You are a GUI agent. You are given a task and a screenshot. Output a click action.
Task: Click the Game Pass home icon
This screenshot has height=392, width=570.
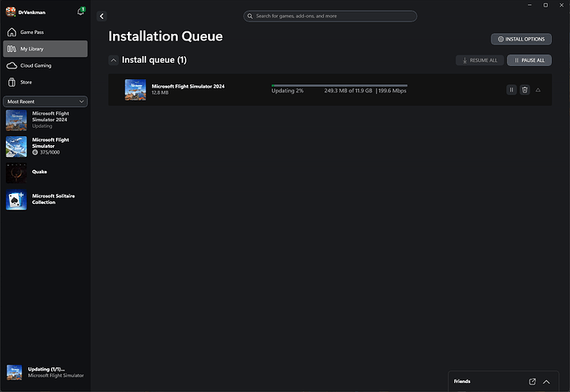pos(12,32)
